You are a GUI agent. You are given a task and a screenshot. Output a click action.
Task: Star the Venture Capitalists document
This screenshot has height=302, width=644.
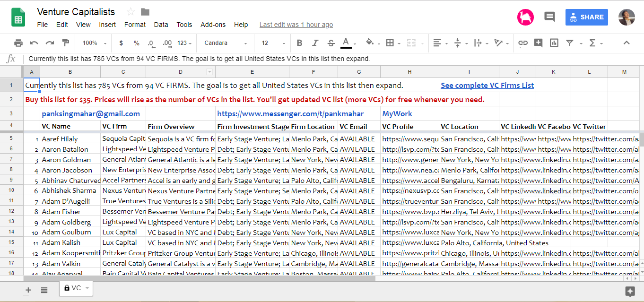pyautogui.click(x=131, y=12)
